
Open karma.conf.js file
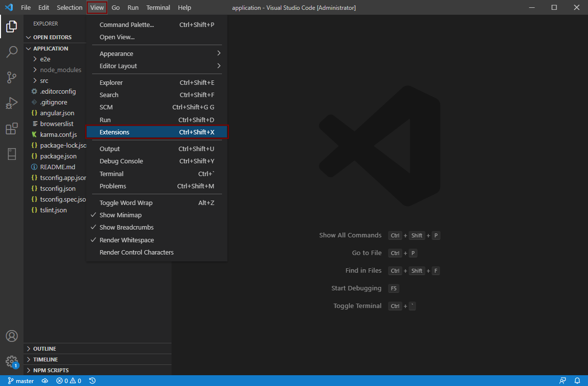[55, 134]
